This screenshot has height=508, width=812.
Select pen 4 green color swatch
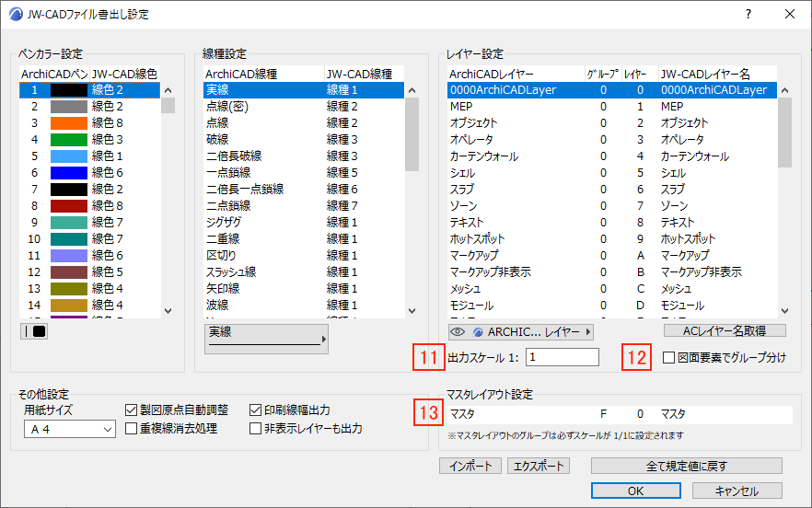point(69,140)
